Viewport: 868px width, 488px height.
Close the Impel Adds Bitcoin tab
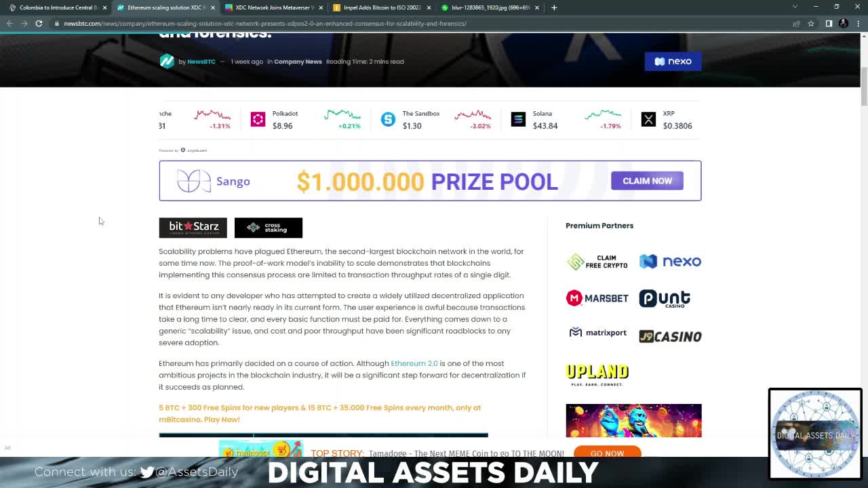(x=429, y=7)
